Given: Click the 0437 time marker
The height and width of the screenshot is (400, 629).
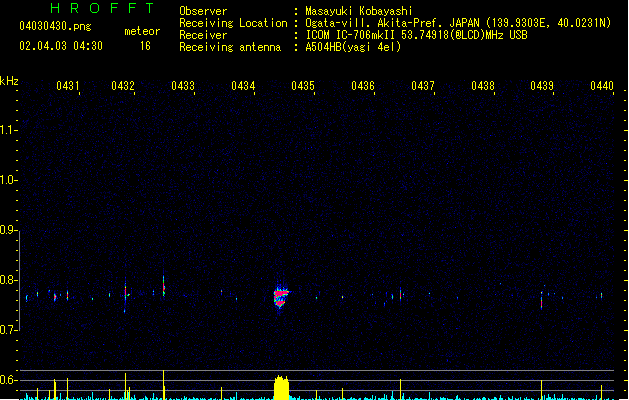Looking at the screenshot, I should (423, 86).
